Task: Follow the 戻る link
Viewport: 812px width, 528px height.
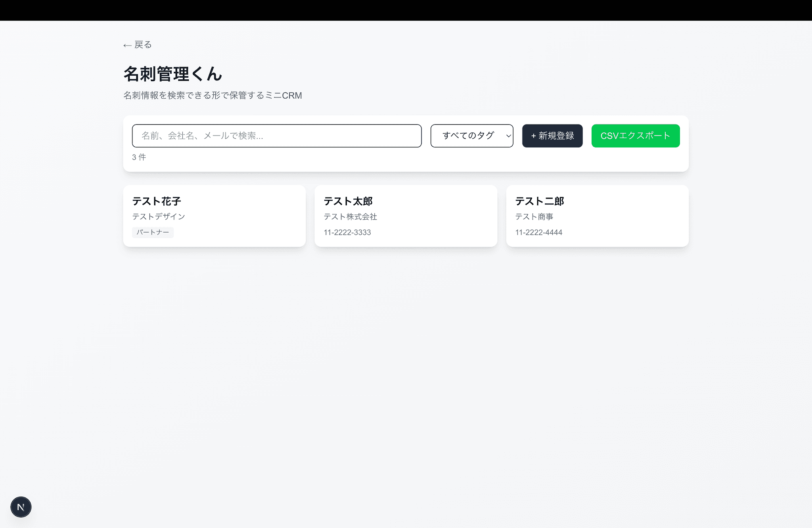Action: click(137, 45)
